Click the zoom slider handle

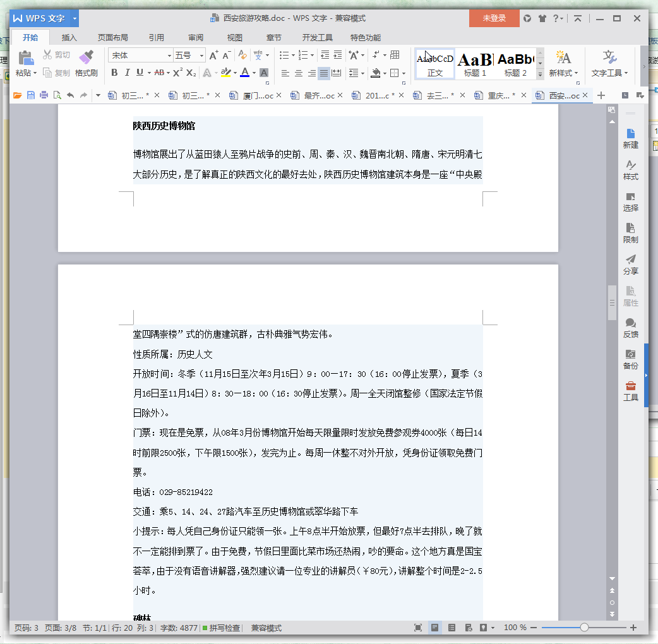pos(584,628)
